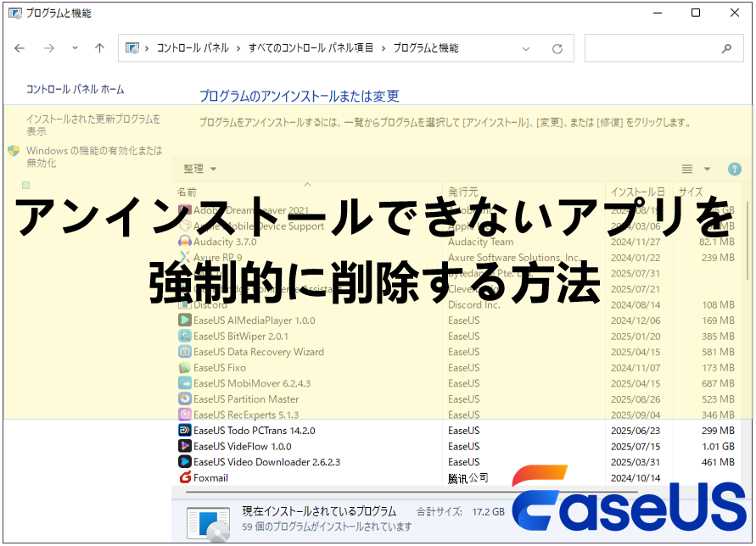Image resolution: width=756 pixels, height=546 pixels.
Task: Select EaseUS Partition Master icon
Action: coord(185,399)
